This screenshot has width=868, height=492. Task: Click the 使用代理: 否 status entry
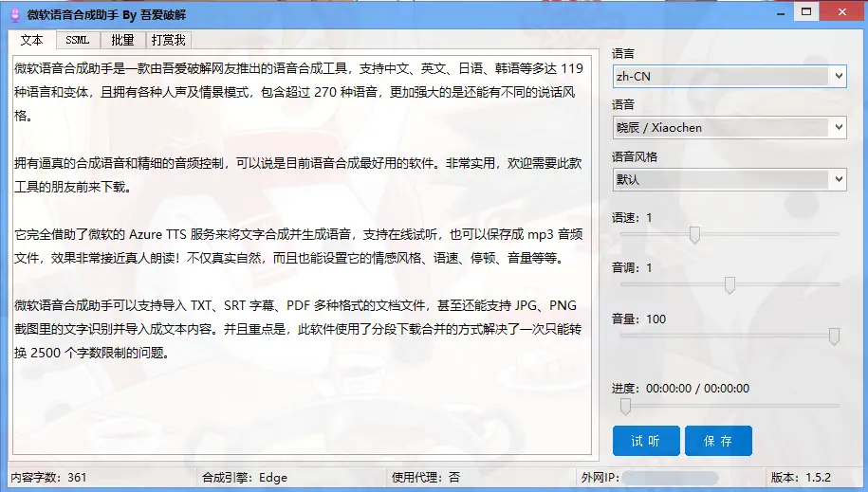pos(426,477)
